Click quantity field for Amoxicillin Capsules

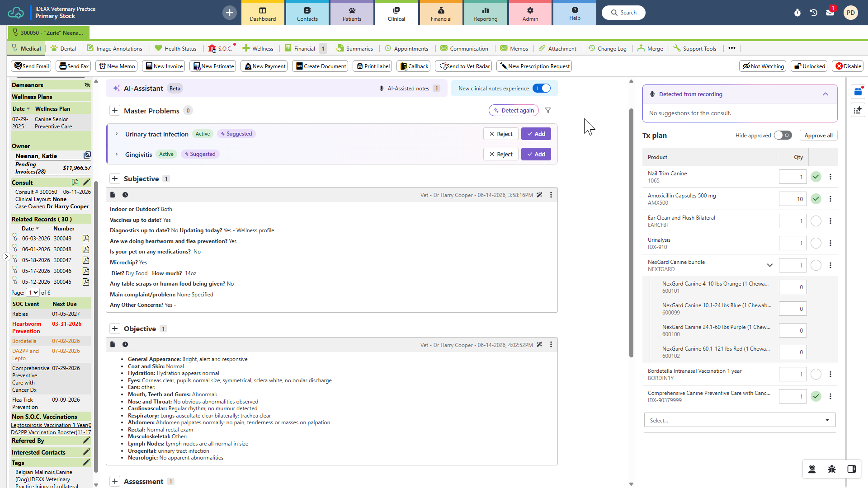(x=793, y=199)
